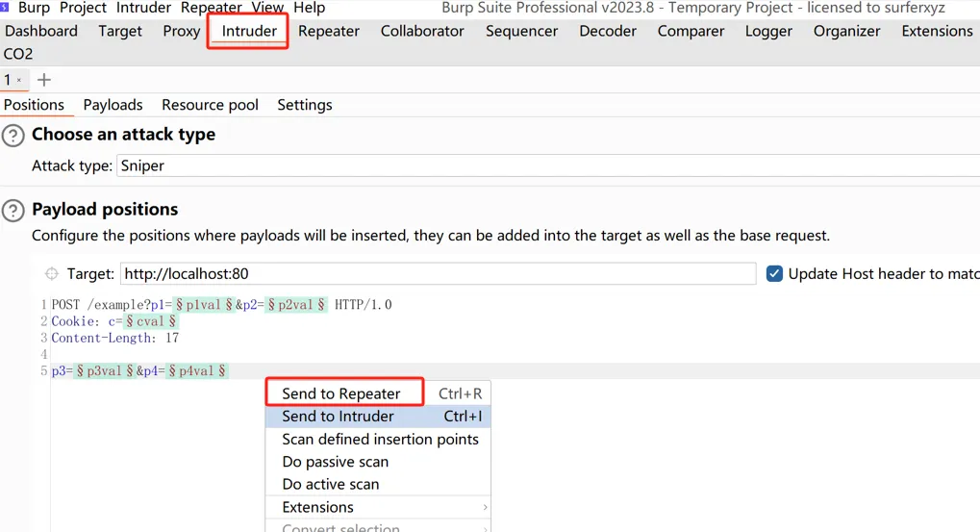Close Intruder attack tab 1
980x532 pixels.
pyautogui.click(x=19, y=80)
